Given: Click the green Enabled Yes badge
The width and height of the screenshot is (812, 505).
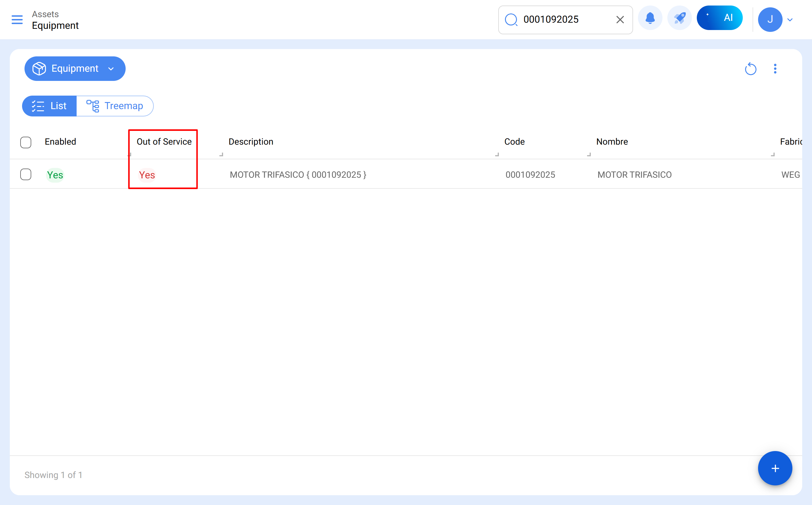Looking at the screenshot, I should 55,175.
